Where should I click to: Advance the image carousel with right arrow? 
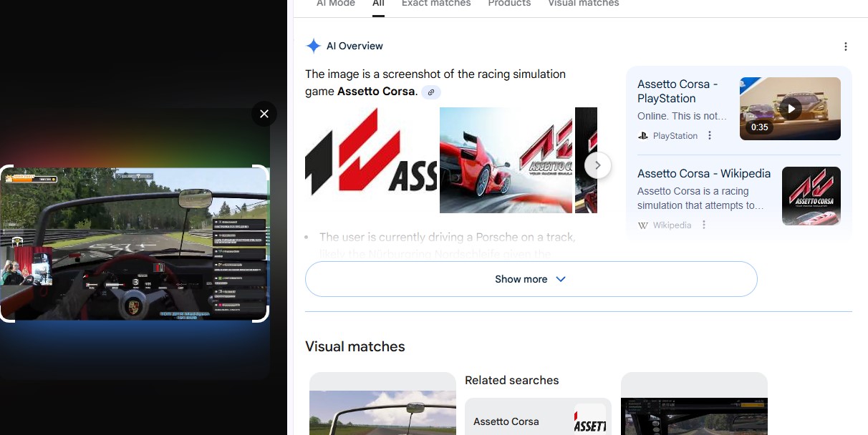pyautogui.click(x=597, y=165)
